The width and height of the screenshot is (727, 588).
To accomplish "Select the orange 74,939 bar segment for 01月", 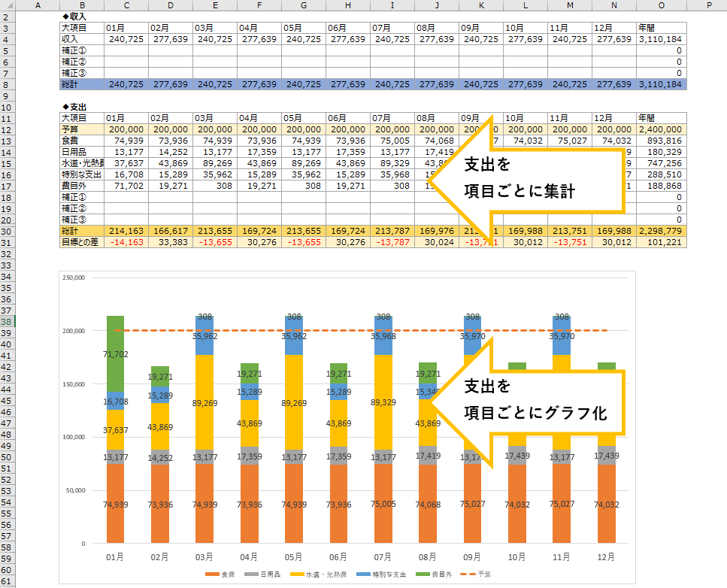I will (x=116, y=503).
